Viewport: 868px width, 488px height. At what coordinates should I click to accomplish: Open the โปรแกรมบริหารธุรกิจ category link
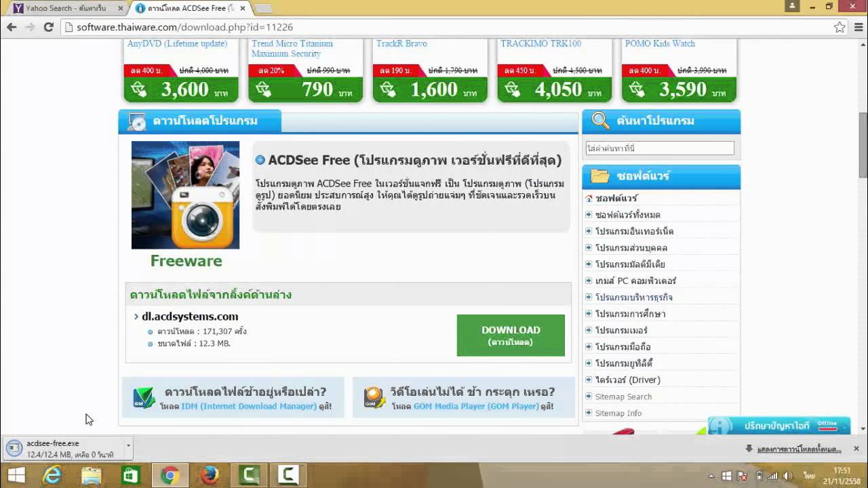[x=634, y=298]
